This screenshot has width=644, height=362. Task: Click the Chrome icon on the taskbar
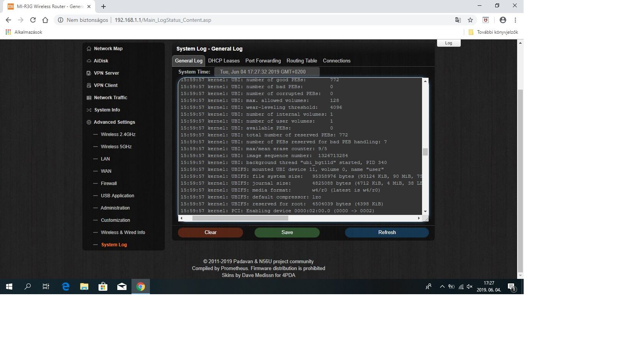pos(141,287)
